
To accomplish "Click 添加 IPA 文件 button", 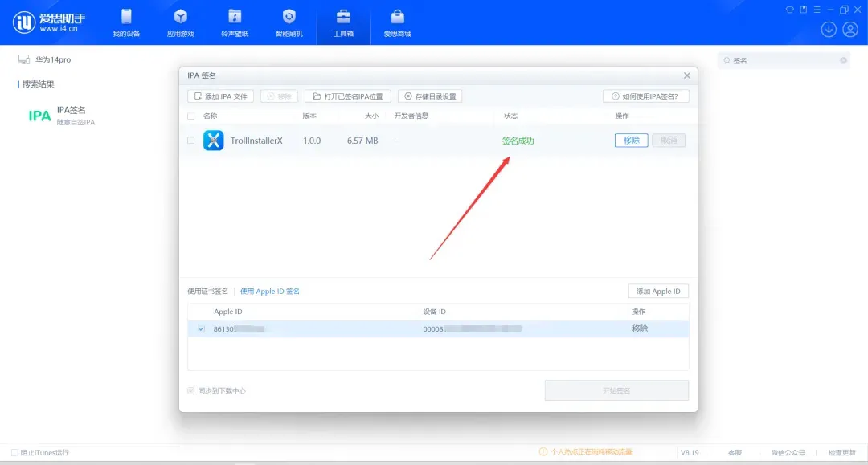I will click(x=220, y=96).
